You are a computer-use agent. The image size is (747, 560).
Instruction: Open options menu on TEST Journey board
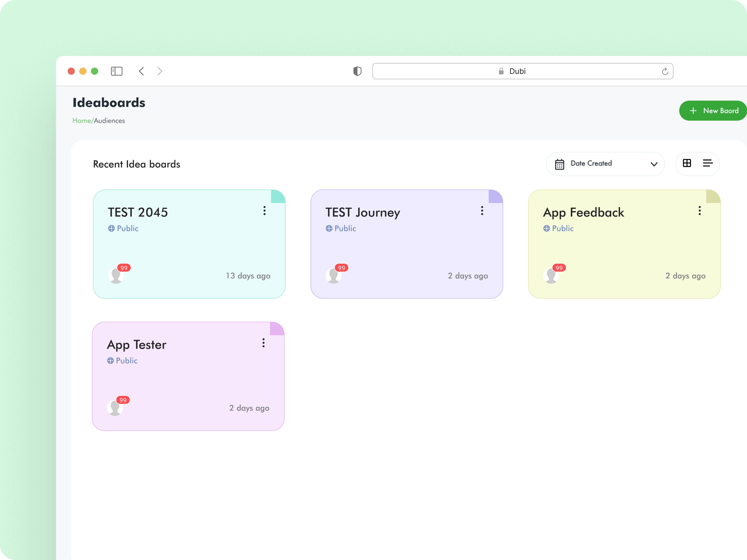pyautogui.click(x=482, y=211)
